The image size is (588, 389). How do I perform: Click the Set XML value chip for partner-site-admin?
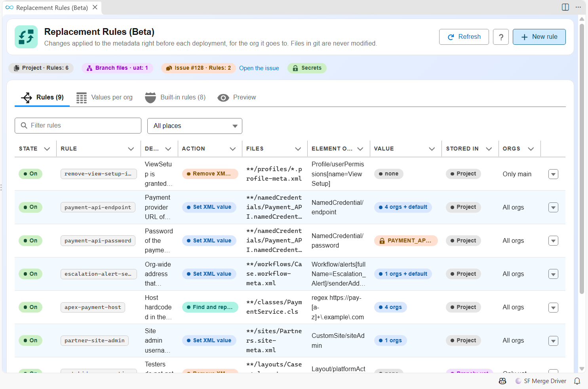209,340
